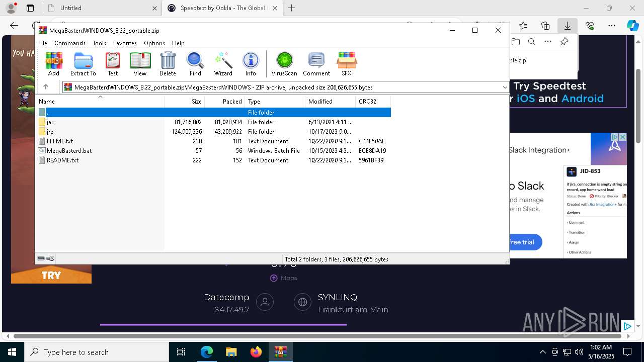This screenshot has height=362, width=644.
Task: Click Type here to search box
Action: pos(97,352)
